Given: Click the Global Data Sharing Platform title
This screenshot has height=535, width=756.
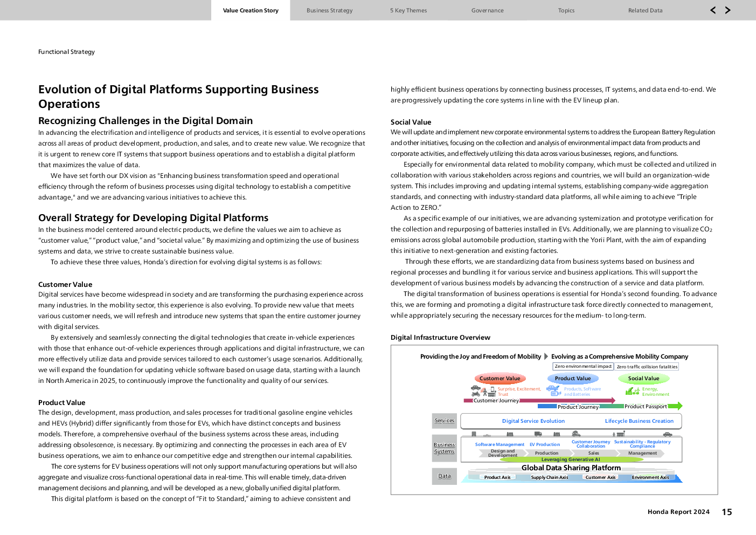Looking at the screenshot, I should coord(571,468).
